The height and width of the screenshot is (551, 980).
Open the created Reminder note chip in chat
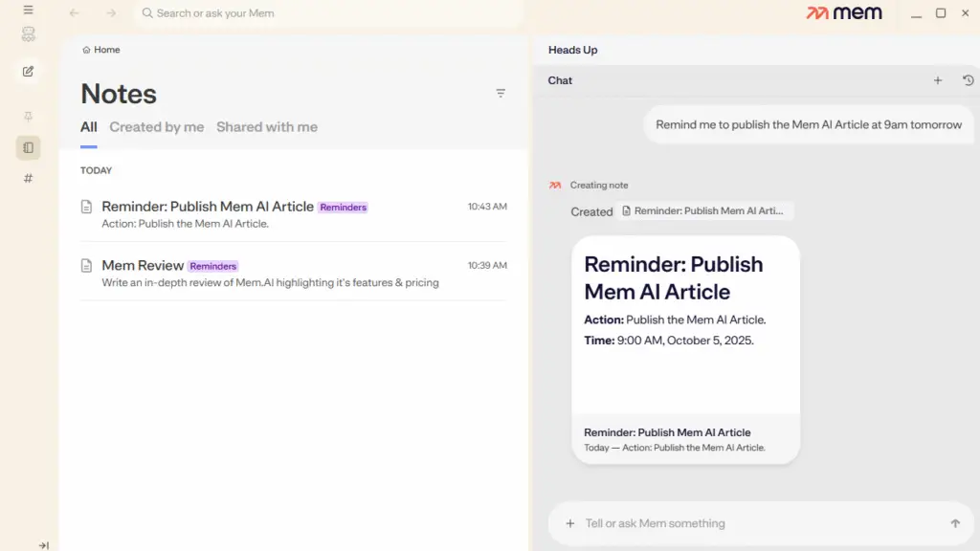(705, 211)
